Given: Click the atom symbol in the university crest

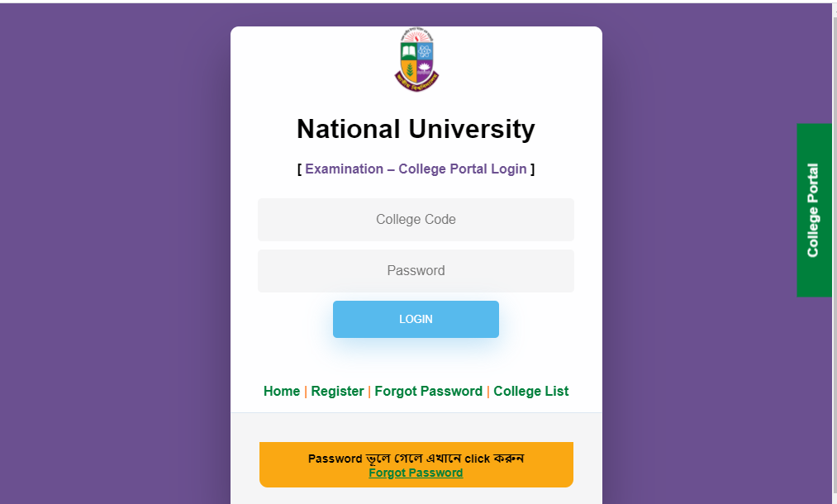Looking at the screenshot, I should 425,52.
